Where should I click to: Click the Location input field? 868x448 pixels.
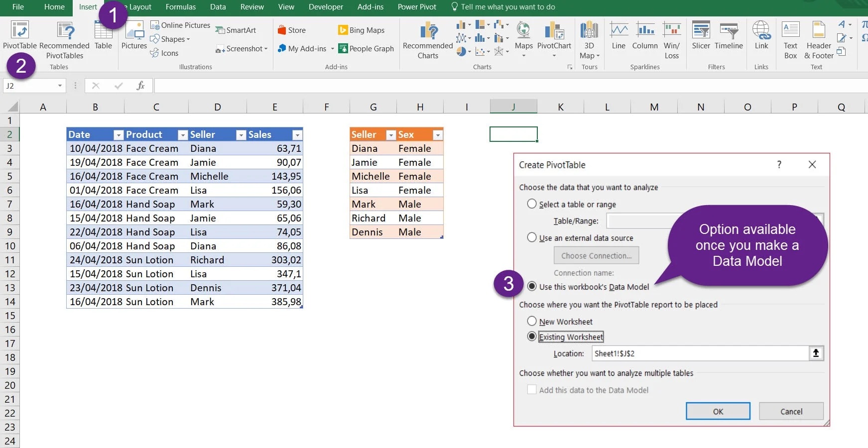(700, 353)
